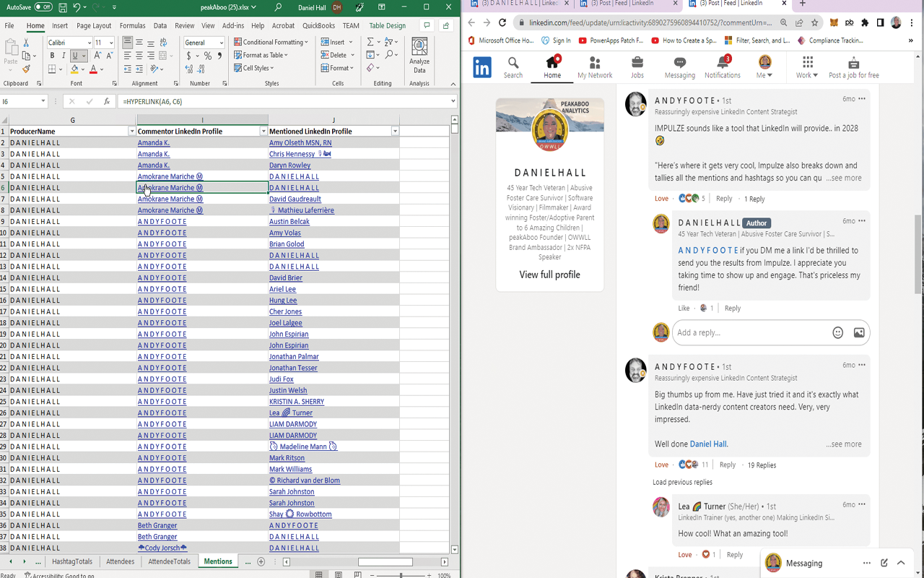Open the Table Design ribbon tab
924x578 pixels.
pyautogui.click(x=387, y=25)
